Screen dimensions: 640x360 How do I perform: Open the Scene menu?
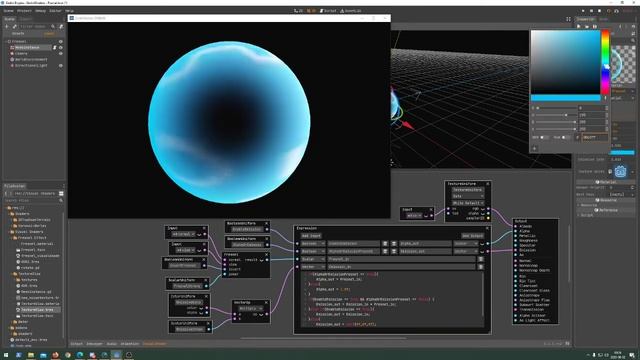point(8,11)
